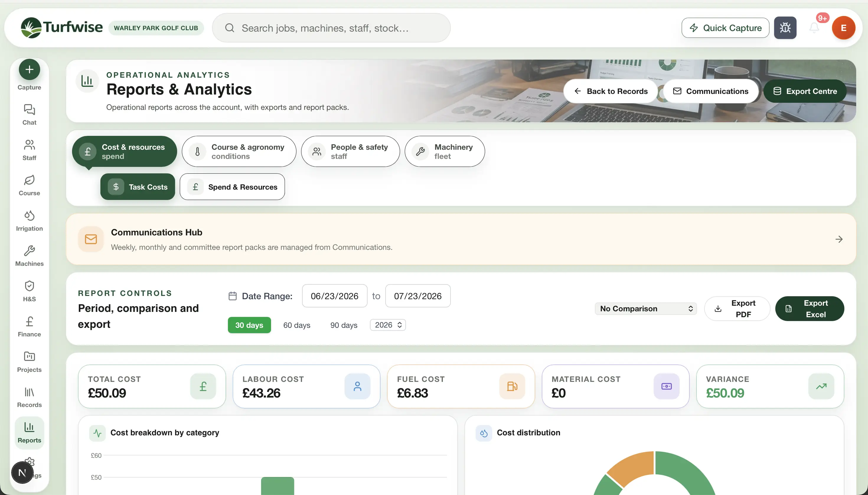Image resolution: width=868 pixels, height=495 pixels.
Task: Open Projects section in sidebar
Action: pos(29,362)
